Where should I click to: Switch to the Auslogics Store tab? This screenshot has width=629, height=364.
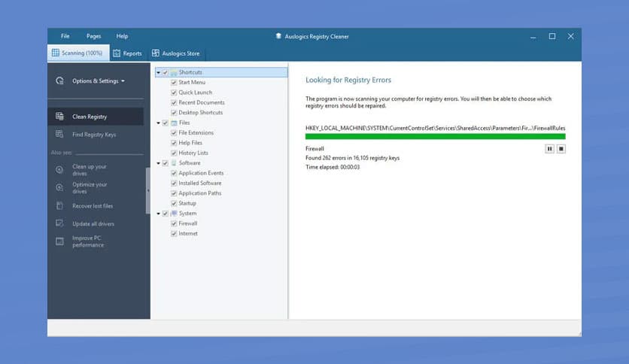176,53
